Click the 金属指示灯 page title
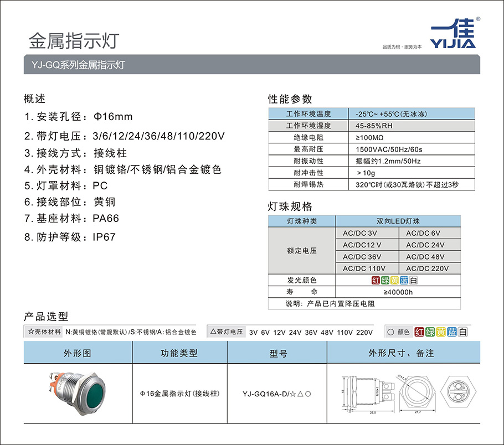This screenshot has width=504, height=445. pyautogui.click(x=74, y=40)
